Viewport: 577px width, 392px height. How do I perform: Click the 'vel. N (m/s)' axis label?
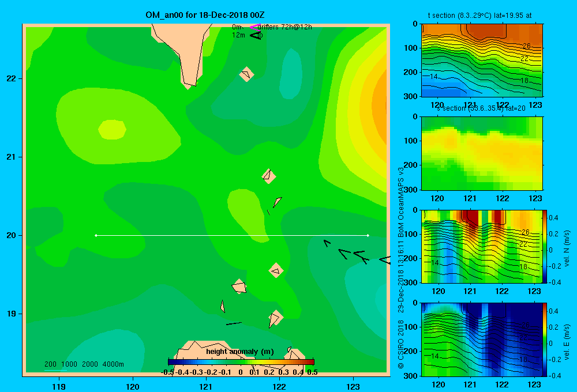567,248
